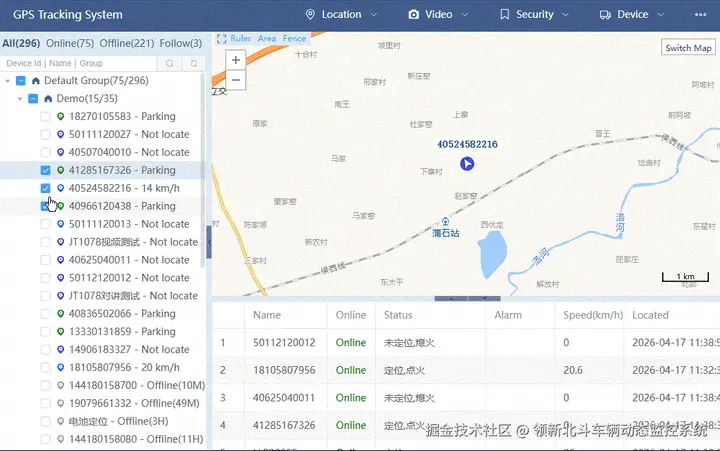
Task: Check the 50111120013 device checkbox
Action: (45, 224)
